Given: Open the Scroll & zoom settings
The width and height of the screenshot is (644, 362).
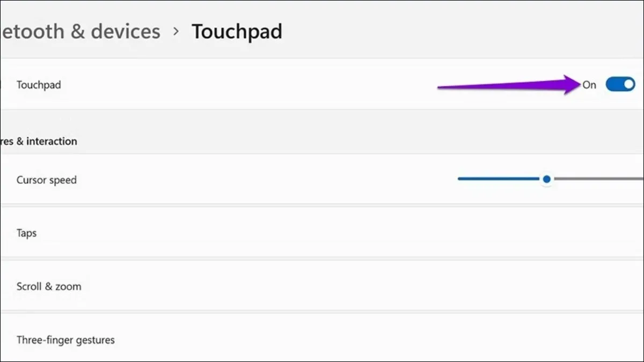Looking at the screenshot, I should (322, 286).
